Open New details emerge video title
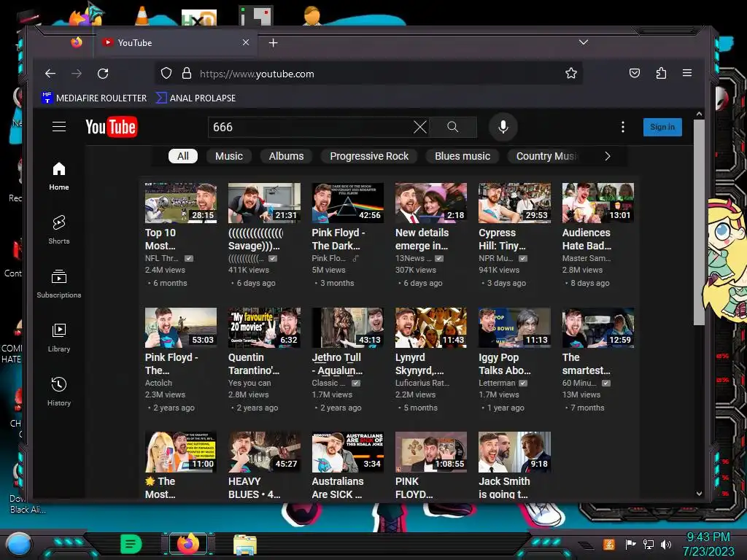The width and height of the screenshot is (747, 560). tap(422, 239)
